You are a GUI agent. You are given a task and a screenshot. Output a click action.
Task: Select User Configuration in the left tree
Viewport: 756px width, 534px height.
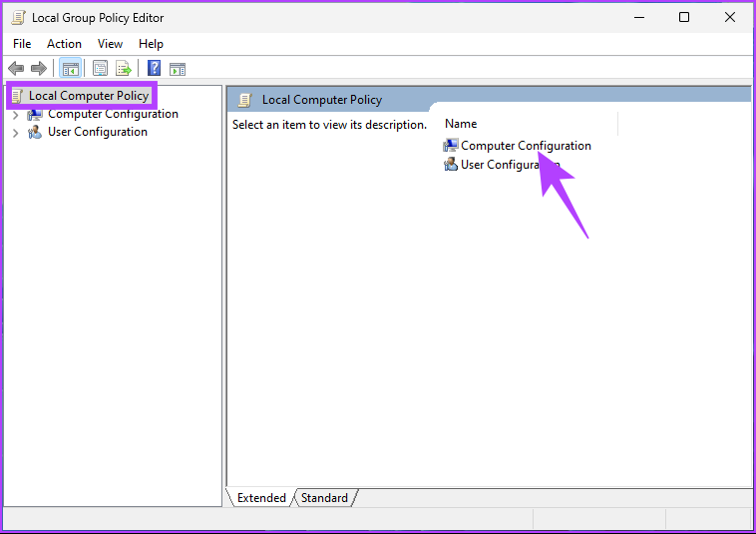(97, 132)
